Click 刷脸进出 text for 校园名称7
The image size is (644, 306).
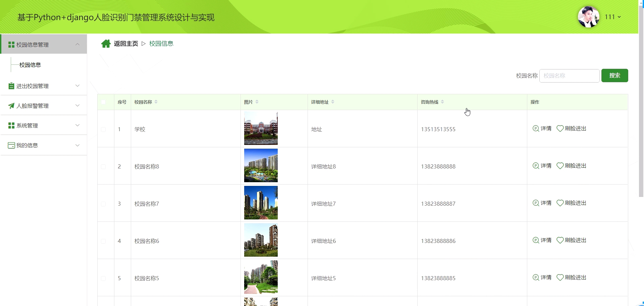tap(576, 203)
